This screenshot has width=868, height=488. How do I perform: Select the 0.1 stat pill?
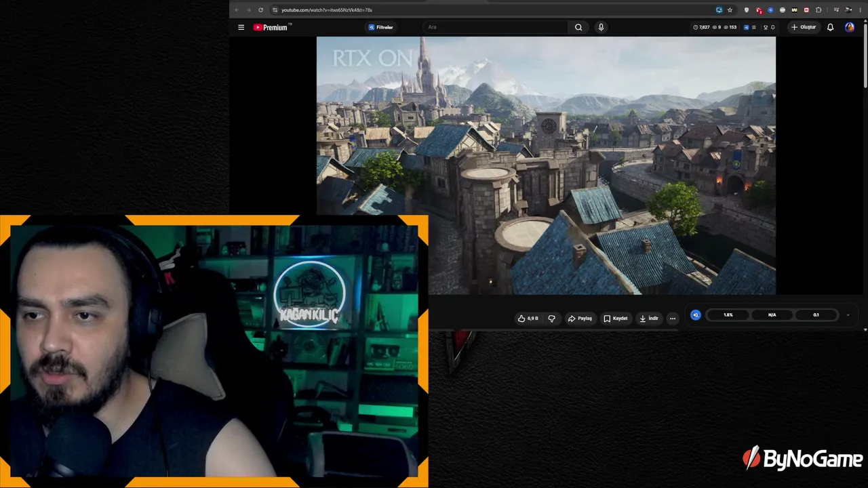[816, 315]
